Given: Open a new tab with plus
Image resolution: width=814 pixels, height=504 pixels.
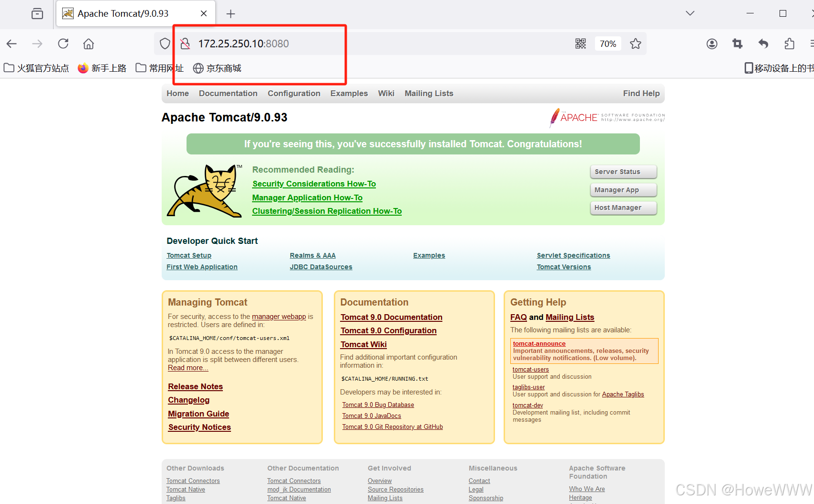Looking at the screenshot, I should (x=231, y=14).
